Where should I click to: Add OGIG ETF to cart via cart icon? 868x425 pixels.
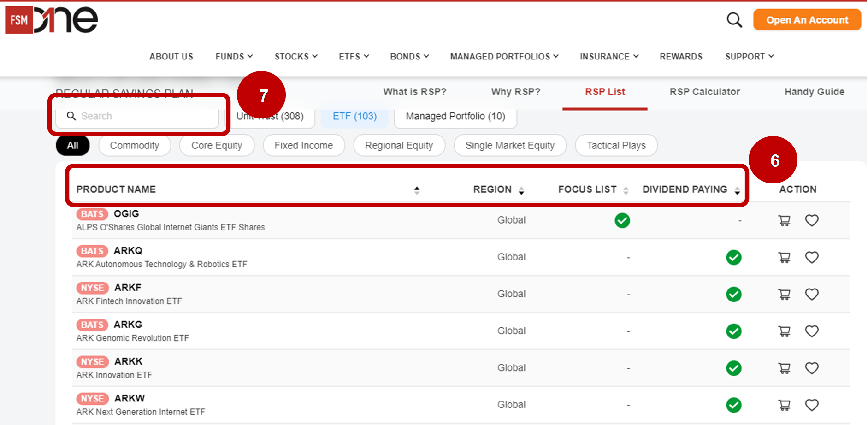[x=784, y=220]
